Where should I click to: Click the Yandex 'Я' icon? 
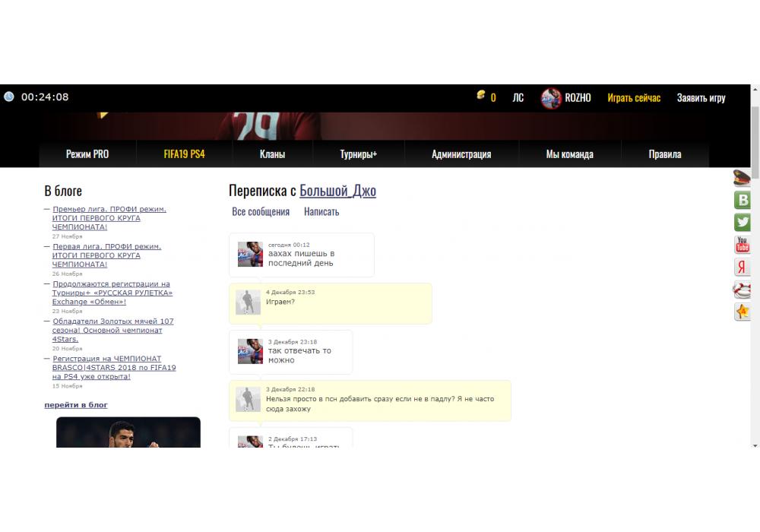click(743, 268)
